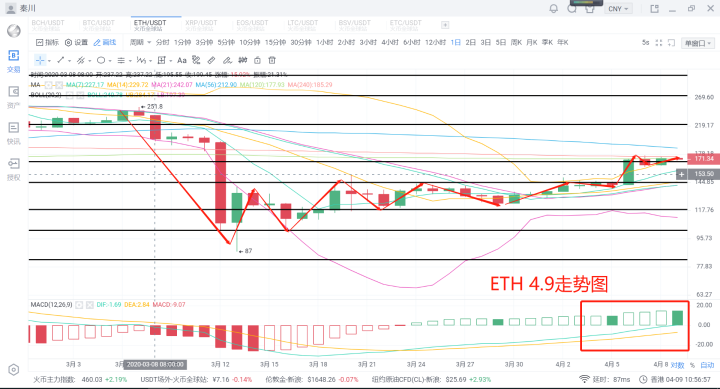Select the crosshair cursor drawing tool

point(40,60)
